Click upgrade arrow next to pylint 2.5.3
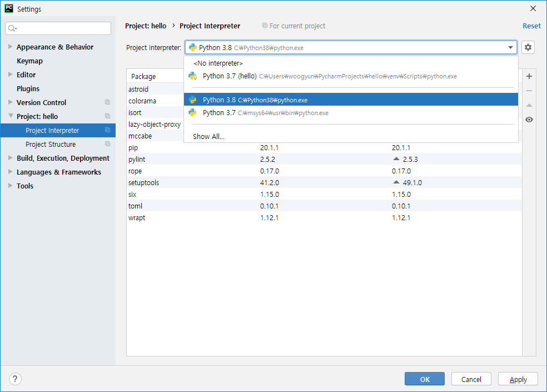 (396, 159)
